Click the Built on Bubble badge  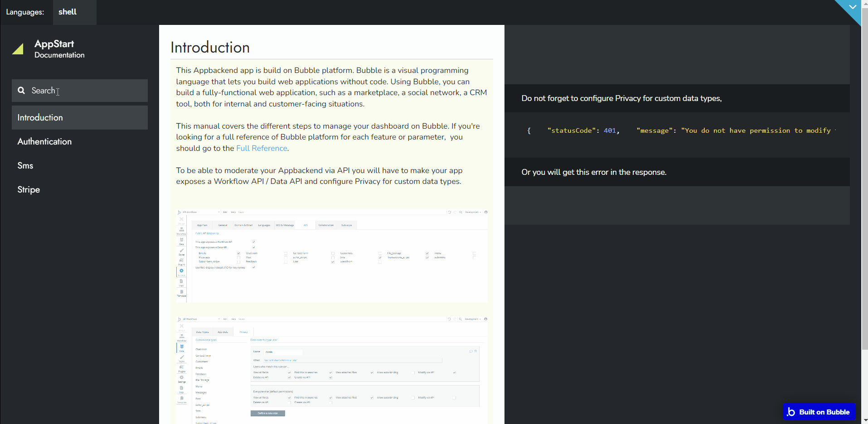pos(819,412)
